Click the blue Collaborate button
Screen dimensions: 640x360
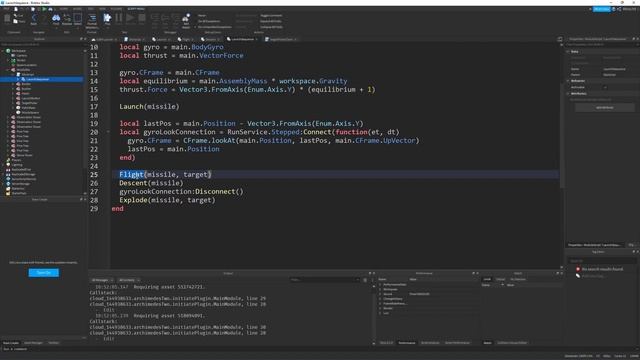tap(601, 9)
